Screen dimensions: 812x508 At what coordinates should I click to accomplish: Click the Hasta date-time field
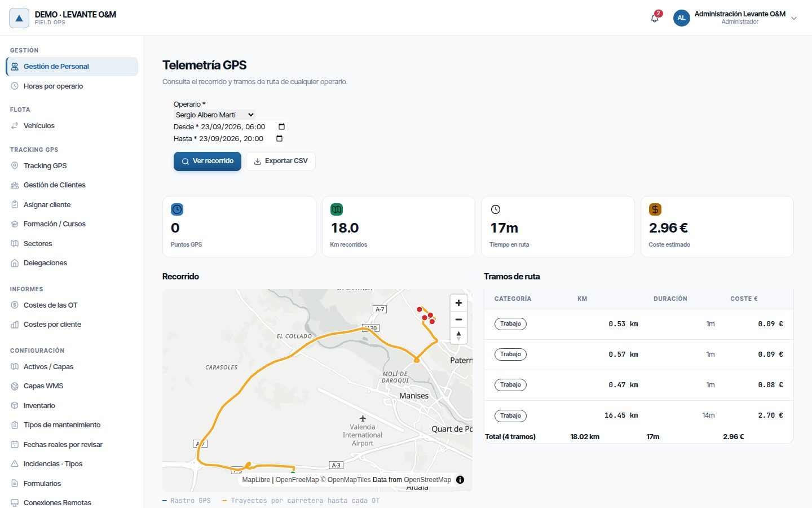tap(241, 139)
